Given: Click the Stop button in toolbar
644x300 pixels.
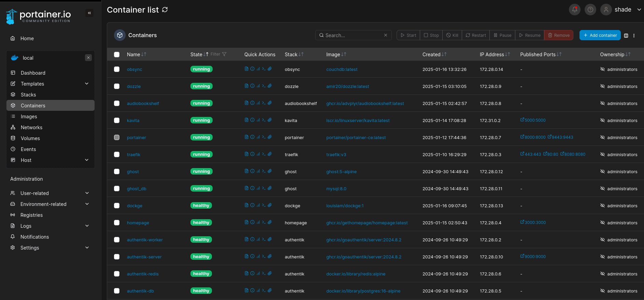Looking at the screenshot, I should click(431, 35).
